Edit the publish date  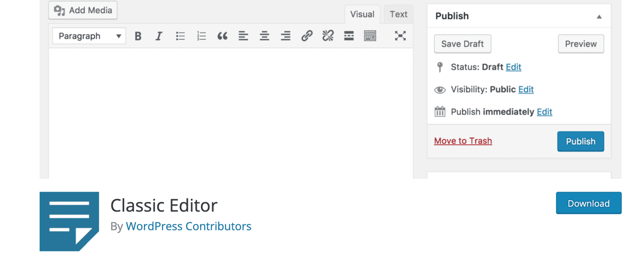[x=545, y=112]
